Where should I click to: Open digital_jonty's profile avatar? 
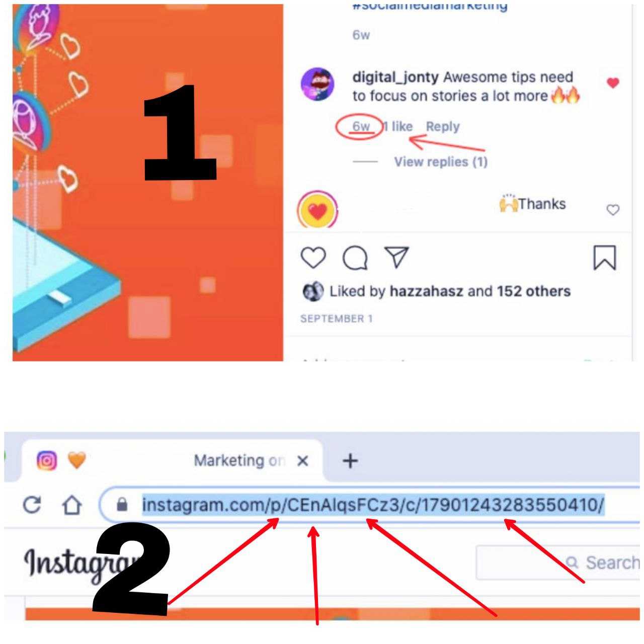pyautogui.click(x=317, y=84)
